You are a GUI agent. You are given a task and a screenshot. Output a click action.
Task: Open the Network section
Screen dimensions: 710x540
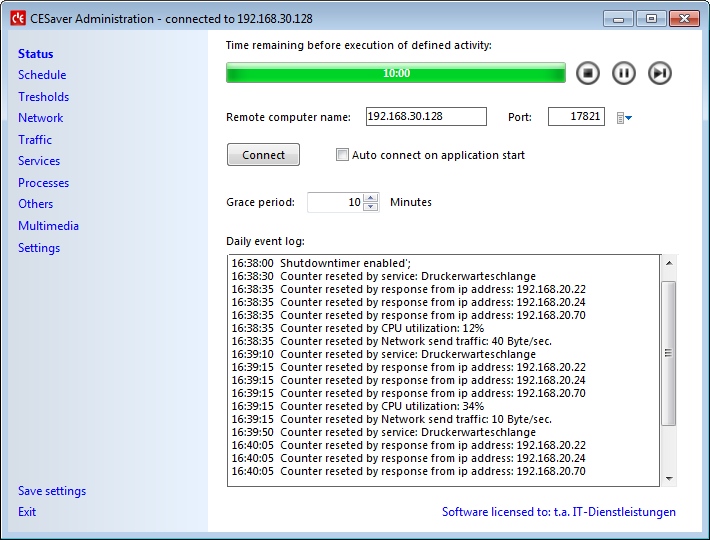click(x=41, y=118)
